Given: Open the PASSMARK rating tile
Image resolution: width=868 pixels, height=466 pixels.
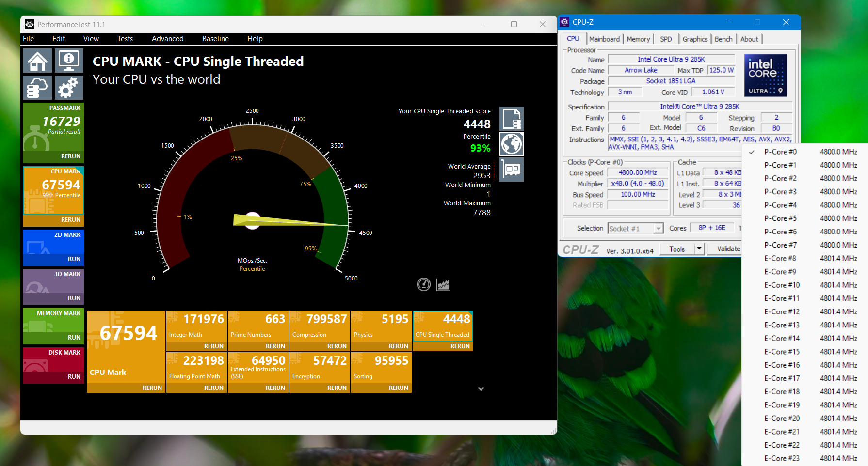Looking at the screenshot, I should coord(53,127).
